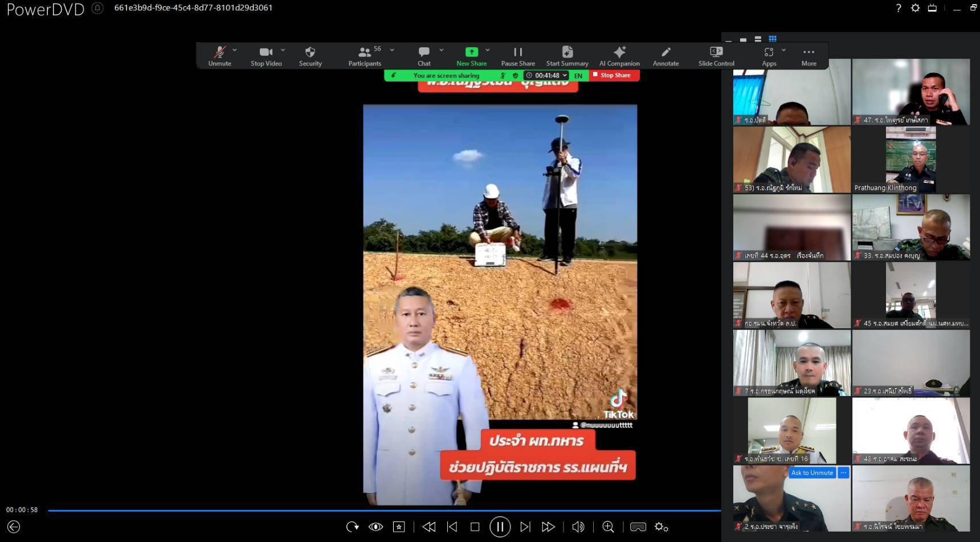Screen dimensions: 980x542
Task: Start a New Share
Action: coord(471,56)
